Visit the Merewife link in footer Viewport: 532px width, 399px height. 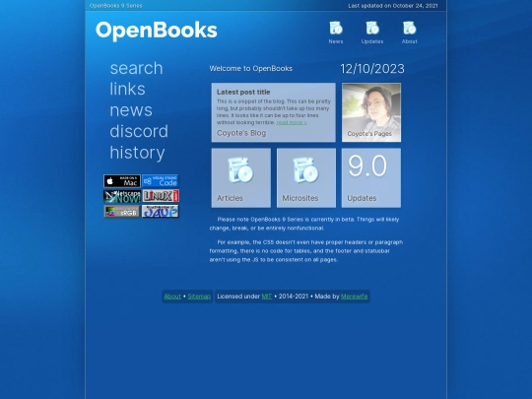(x=355, y=297)
